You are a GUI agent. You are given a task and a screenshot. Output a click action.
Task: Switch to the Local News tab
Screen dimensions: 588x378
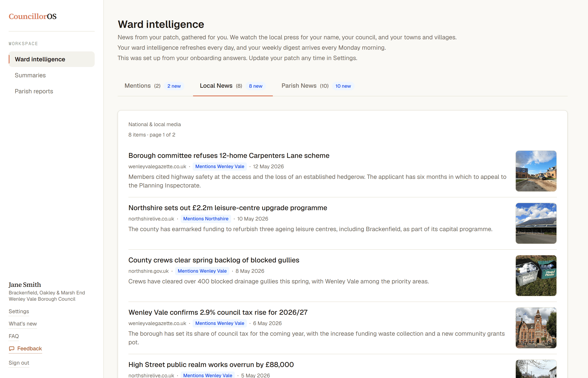(233, 86)
